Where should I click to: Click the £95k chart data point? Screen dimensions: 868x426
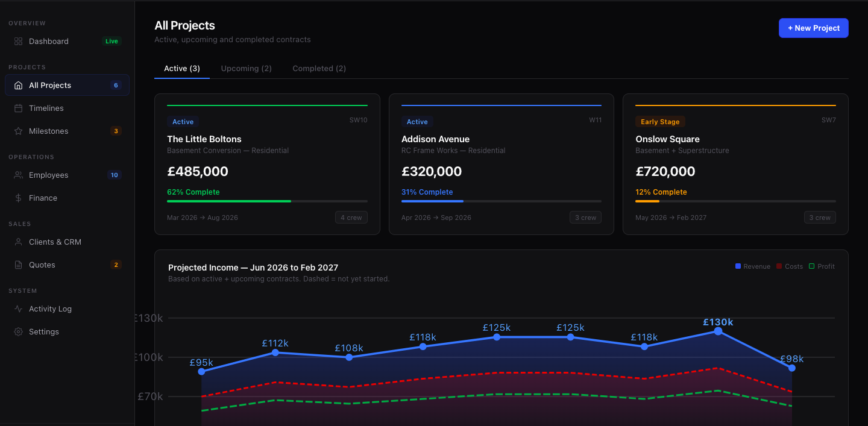pyautogui.click(x=201, y=372)
